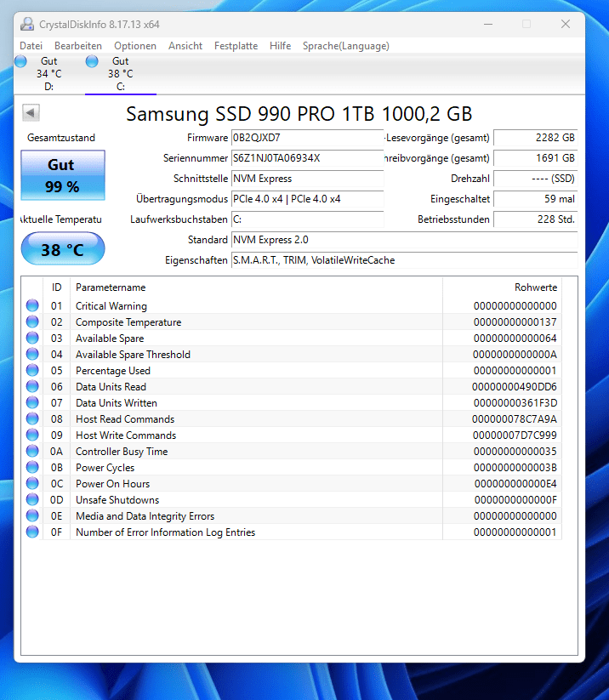This screenshot has height=700, width=609.
Task: Click raw value 0000000490DD6
Action: (x=515, y=387)
